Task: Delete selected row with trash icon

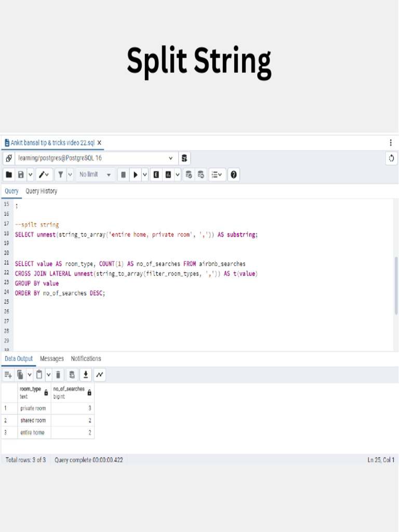Action: pyautogui.click(x=59, y=375)
